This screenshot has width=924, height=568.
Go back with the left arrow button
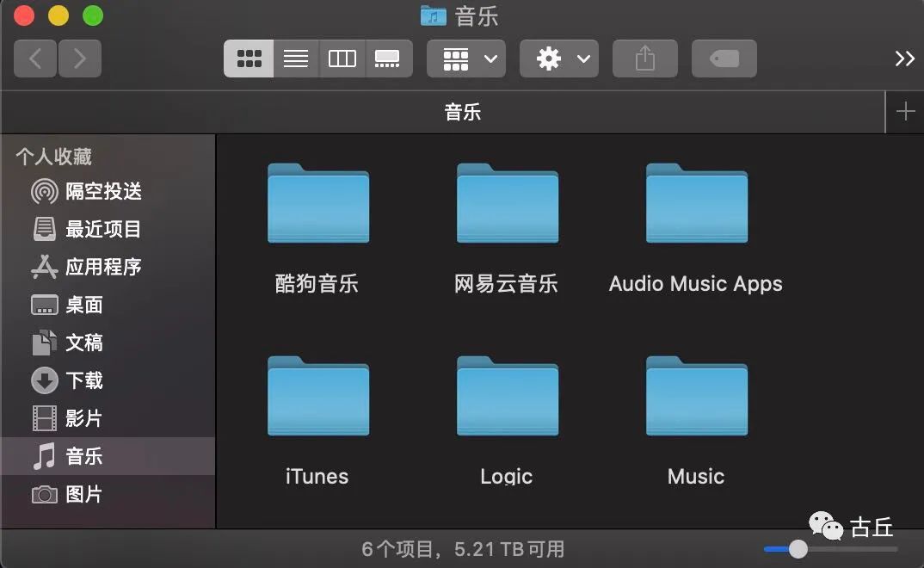click(35, 59)
